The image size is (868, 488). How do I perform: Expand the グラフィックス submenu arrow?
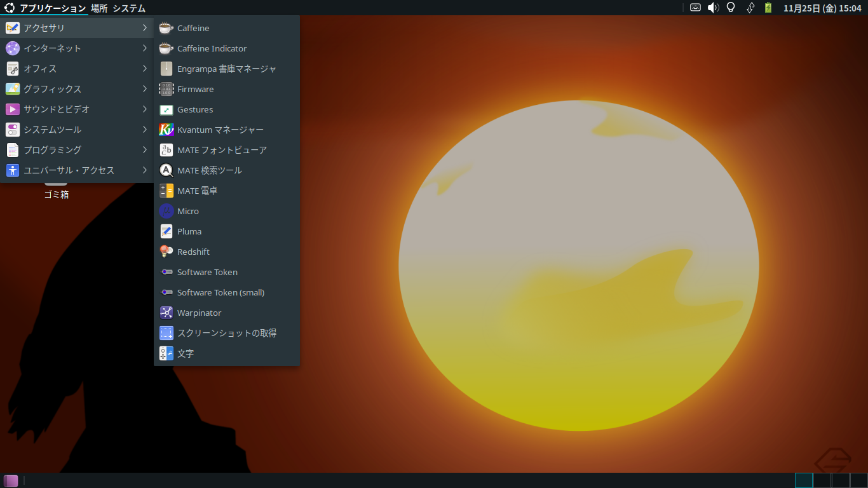tap(145, 89)
